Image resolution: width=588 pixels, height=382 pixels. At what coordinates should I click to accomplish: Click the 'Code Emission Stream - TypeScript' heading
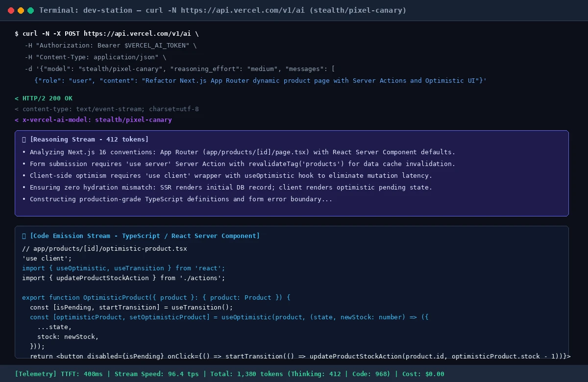pyautogui.click(x=145, y=236)
